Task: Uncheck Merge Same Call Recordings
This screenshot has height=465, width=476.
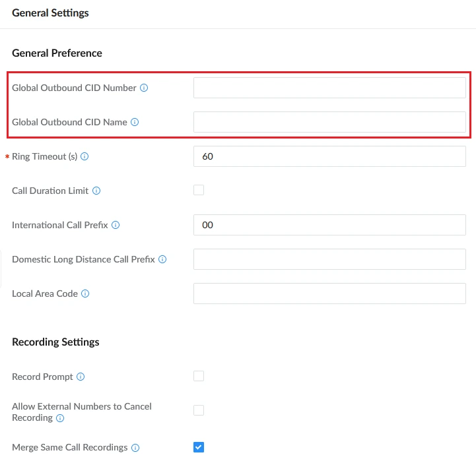Action: pos(199,447)
